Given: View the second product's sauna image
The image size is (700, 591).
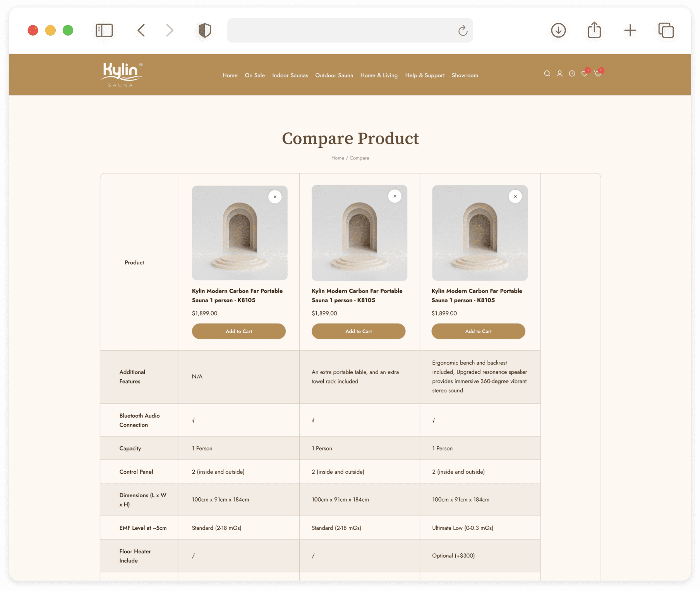Looking at the screenshot, I should pos(359,233).
